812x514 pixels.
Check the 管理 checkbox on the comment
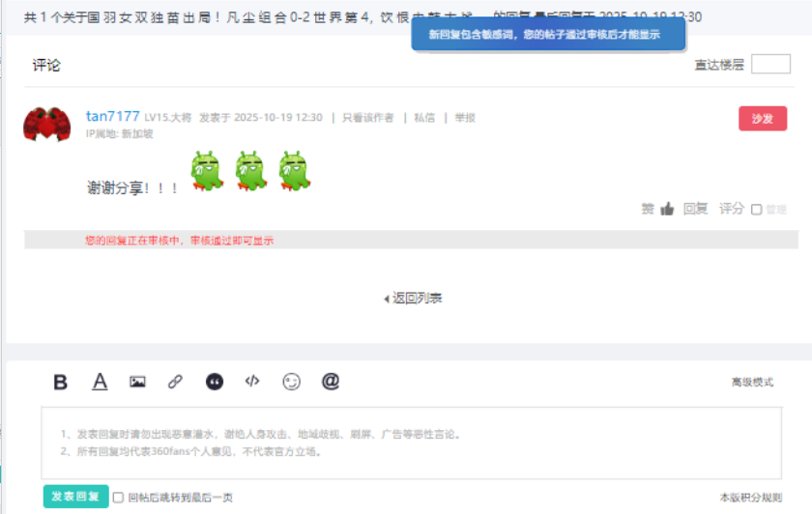coord(757,210)
